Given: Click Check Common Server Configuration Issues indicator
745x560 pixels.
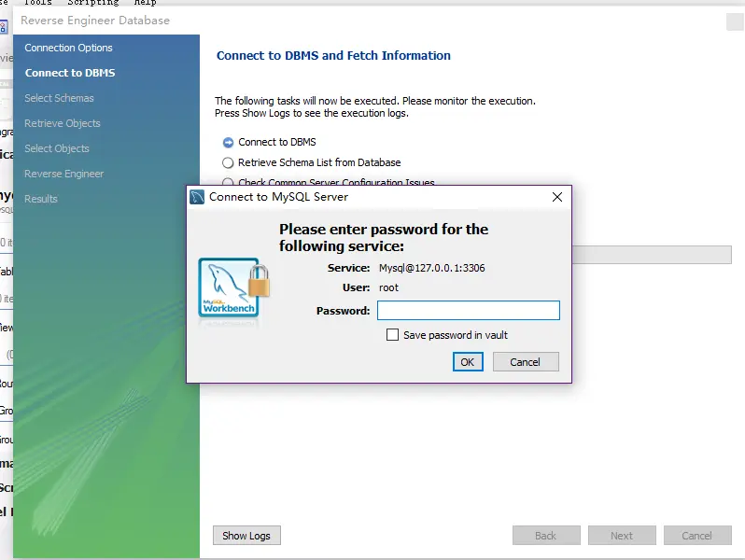Looking at the screenshot, I should (228, 181).
